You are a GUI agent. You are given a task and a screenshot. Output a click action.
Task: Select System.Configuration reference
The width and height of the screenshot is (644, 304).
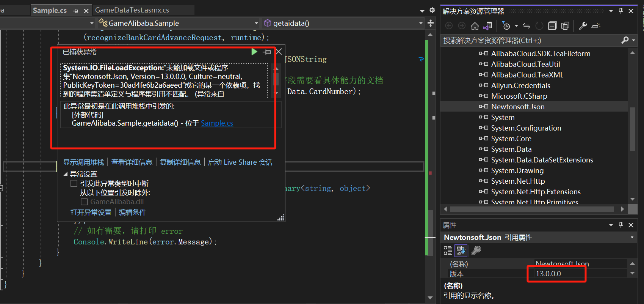[x=526, y=128]
